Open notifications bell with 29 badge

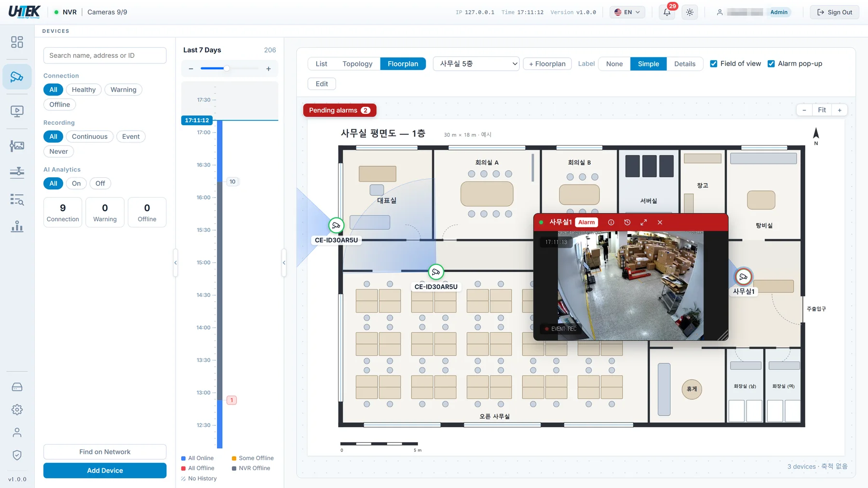[667, 12]
